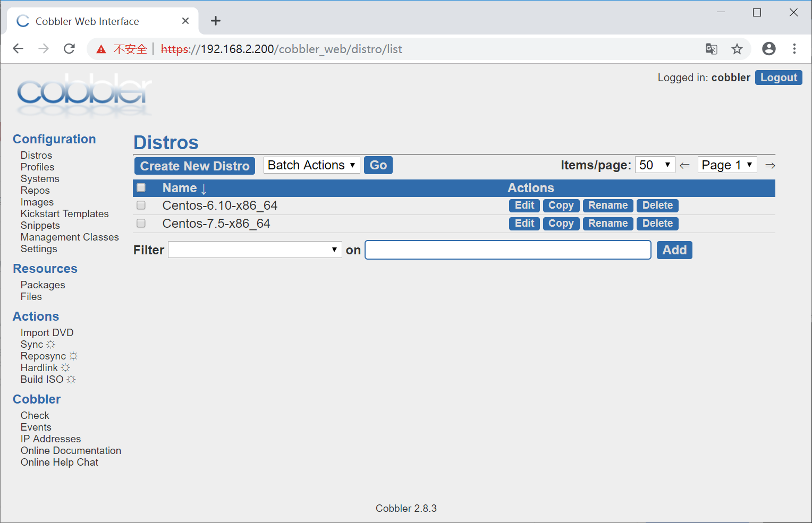Open Packages under Resources
The height and width of the screenshot is (523, 812).
43,285
